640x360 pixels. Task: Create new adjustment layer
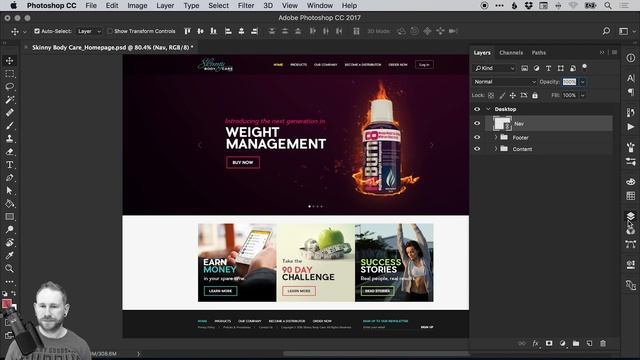click(x=562, y=344)
